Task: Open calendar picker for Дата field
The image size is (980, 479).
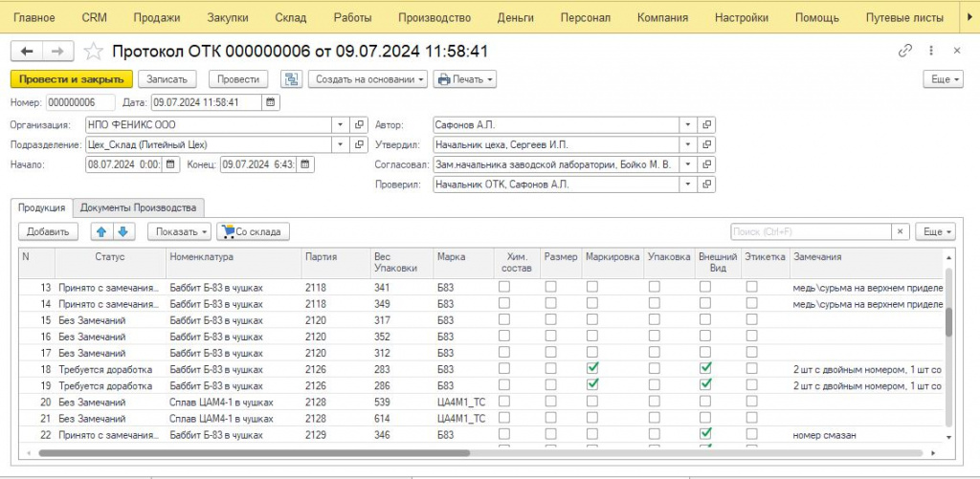Action: coord(270,102)
